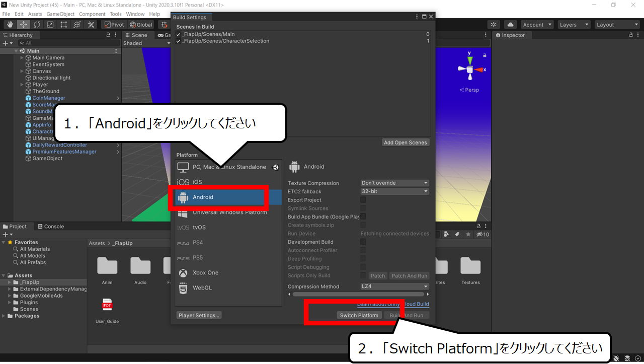This screenshot has width=644, height=364.
Task: Enable the Export Project checkbox
Action: (x=363, y=200)
